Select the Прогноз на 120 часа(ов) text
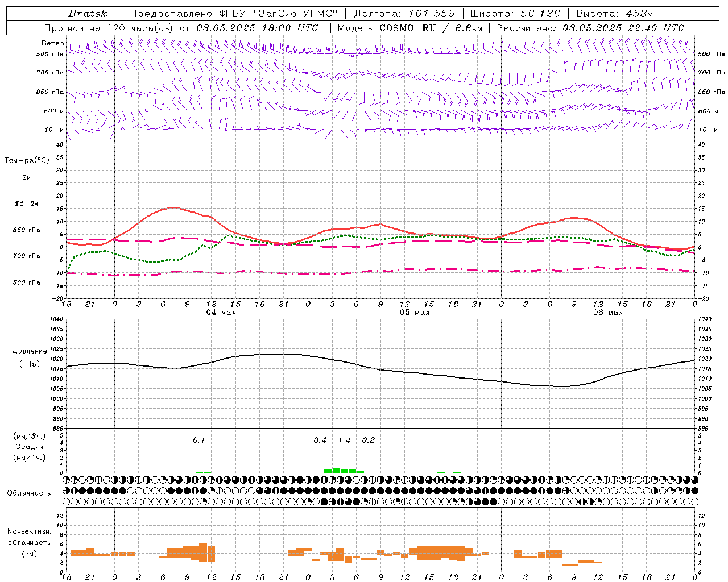Screen dimensions: 728x582 (x=109, y=28)
